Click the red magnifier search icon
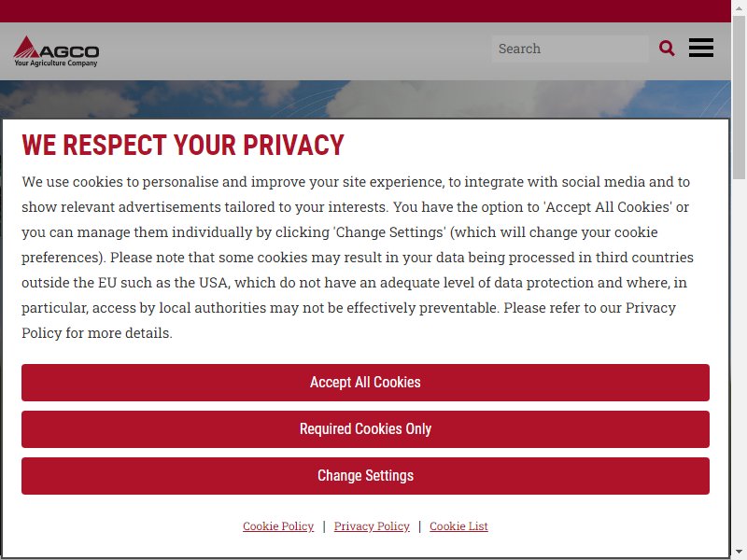This screenshot has width=747, height=560. pos(667,49)
